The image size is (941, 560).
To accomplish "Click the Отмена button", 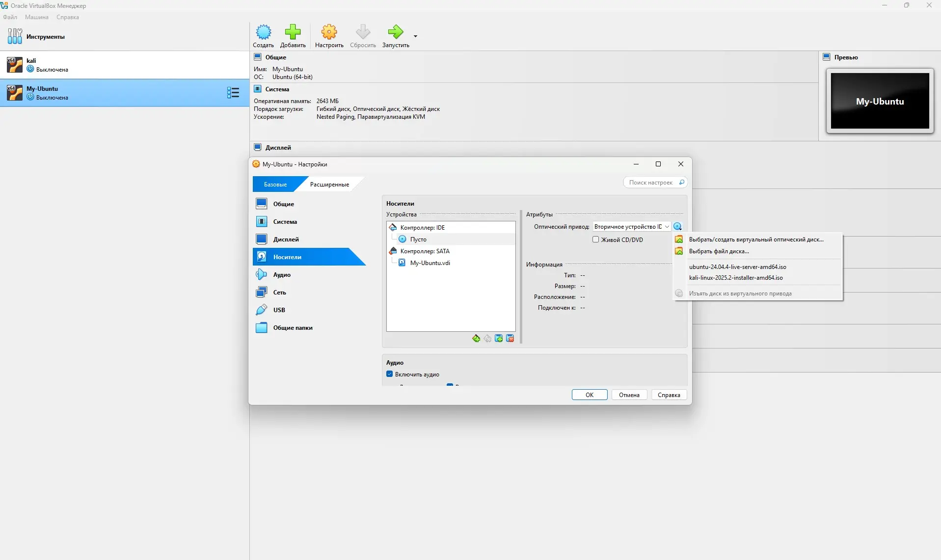I will (x=629, y=395).
